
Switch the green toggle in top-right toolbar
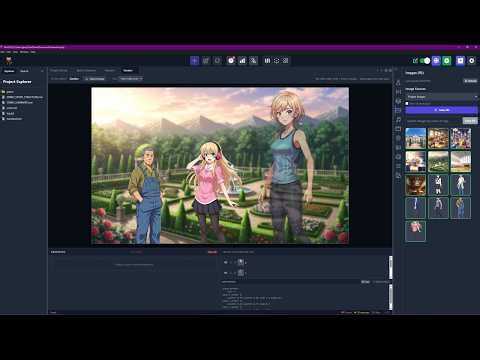coord(425,61)
